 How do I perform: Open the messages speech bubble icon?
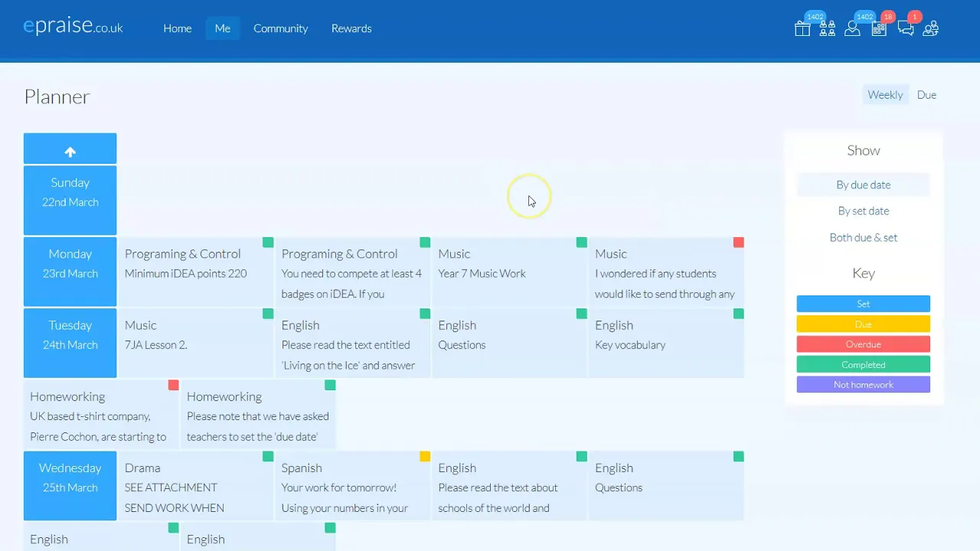[x=906, y=29]
